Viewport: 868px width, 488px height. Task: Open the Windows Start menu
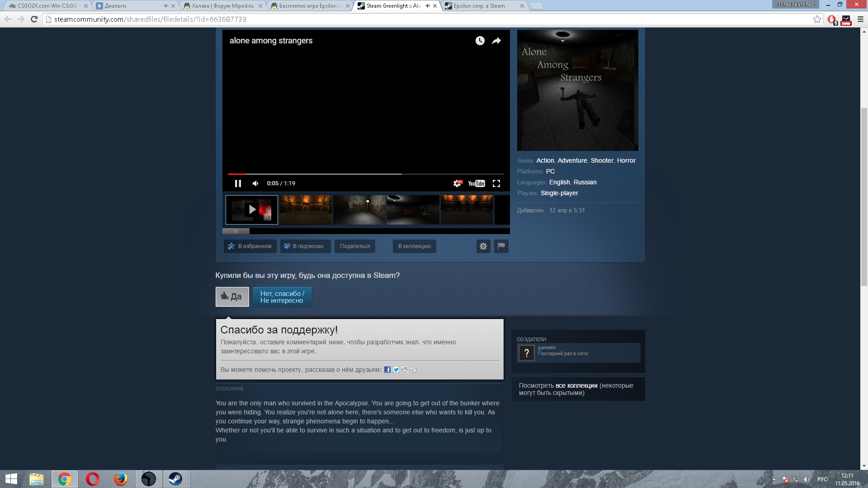tap(11, 479)
